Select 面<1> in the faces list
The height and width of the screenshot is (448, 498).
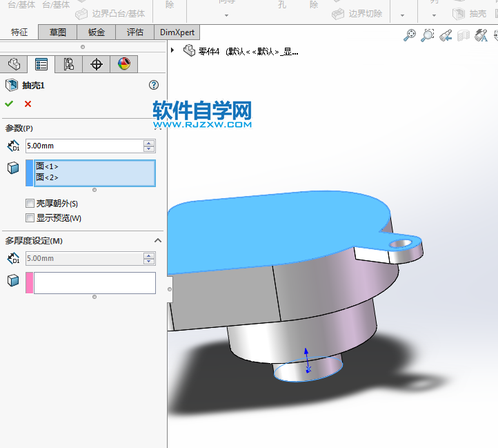tap(47, 166)
